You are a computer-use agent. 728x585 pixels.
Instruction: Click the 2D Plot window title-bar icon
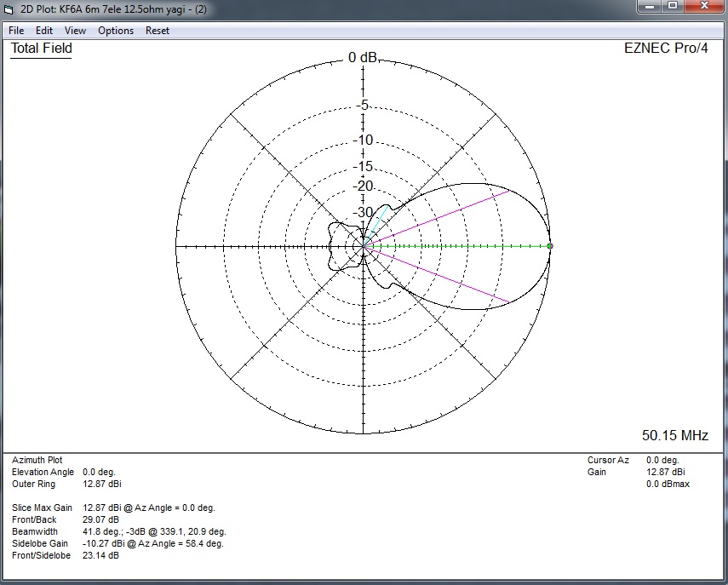pos(10,9)
